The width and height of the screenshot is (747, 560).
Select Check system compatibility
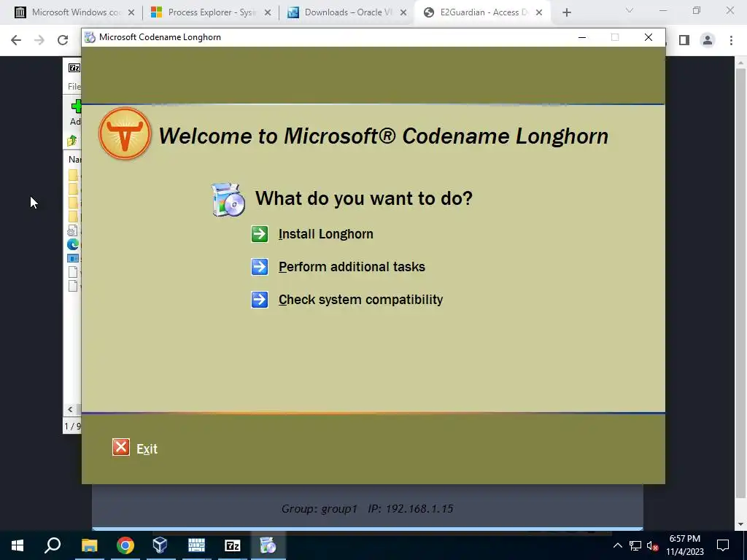(360, 300)
